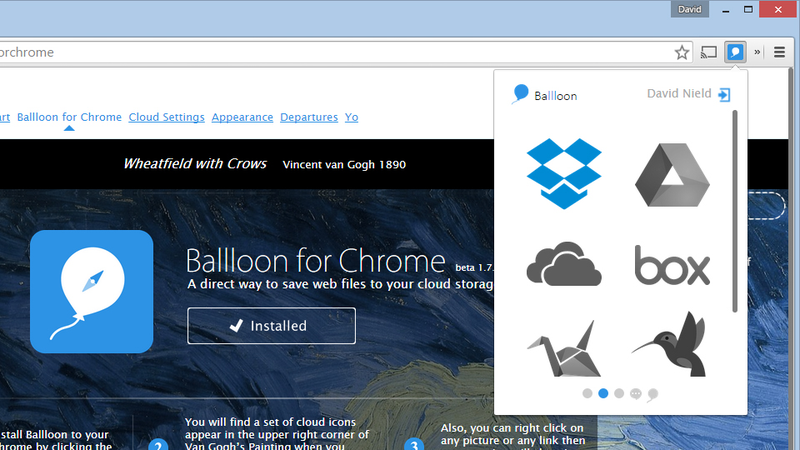Minimize the Chrome window
The image size is (800, 450).
tap(726, 10)
